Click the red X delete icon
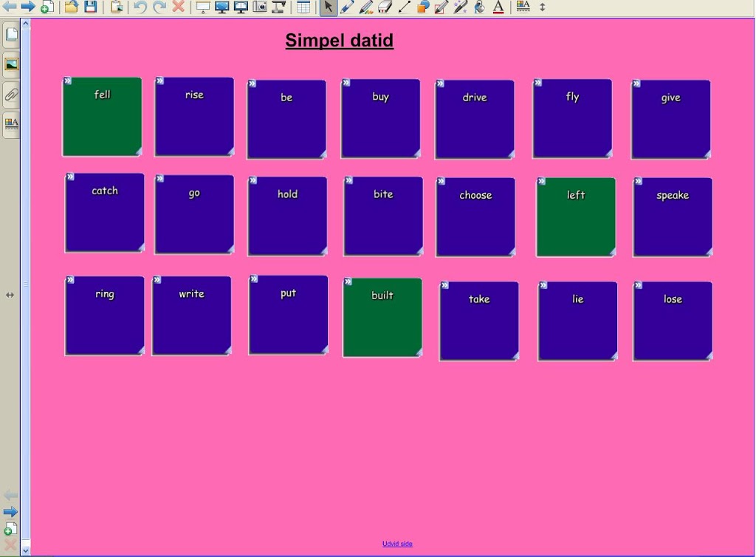The image size is (756, 557). point(179,7)
